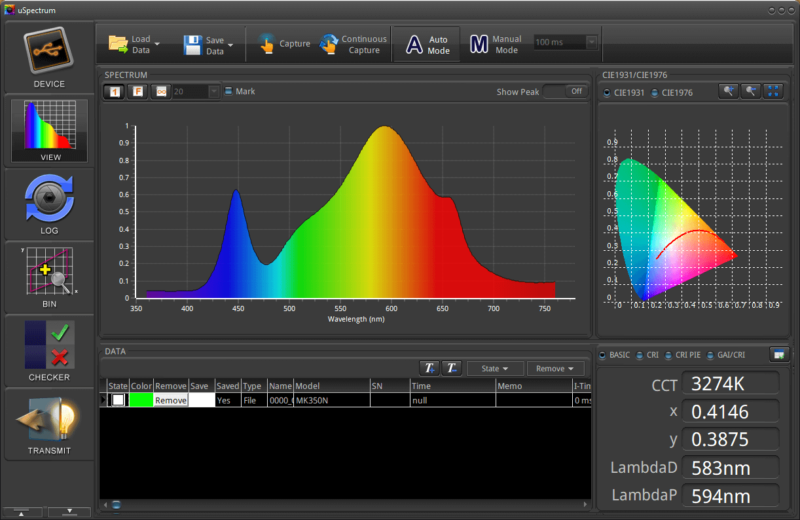Viewport: 800px width, 520px height.
Task: Select the GAI/CRI results radio button
Action: [x=710, y=355]
